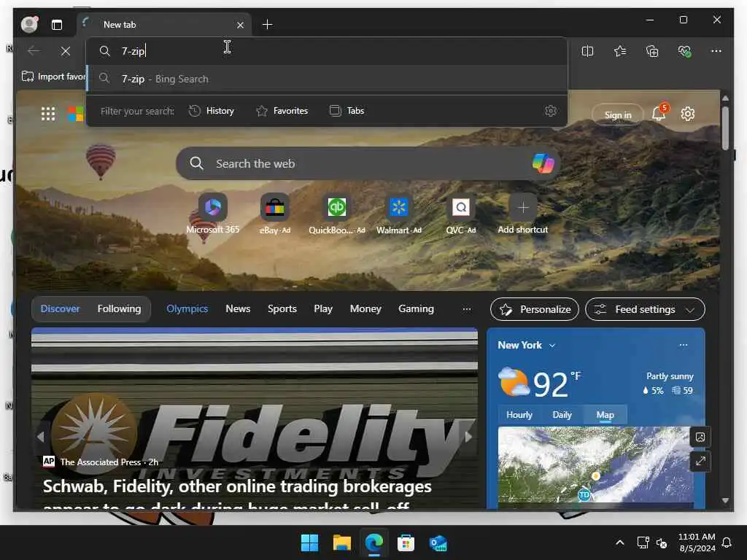Image resolution: width=747 pixels, height=560 pixels.
Task: Open the Olympics feed tab
Action: click(187, 309)
